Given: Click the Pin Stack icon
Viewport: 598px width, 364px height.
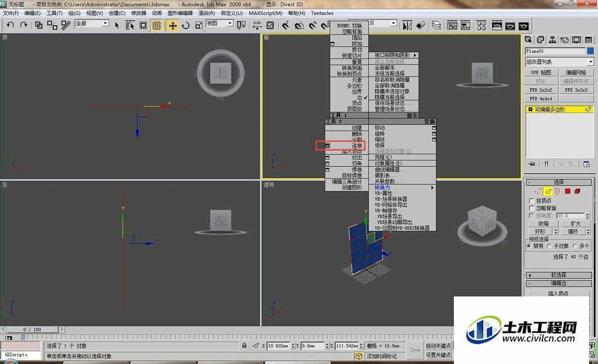Looking at the screenshot, I should click(x=532, y=164).
